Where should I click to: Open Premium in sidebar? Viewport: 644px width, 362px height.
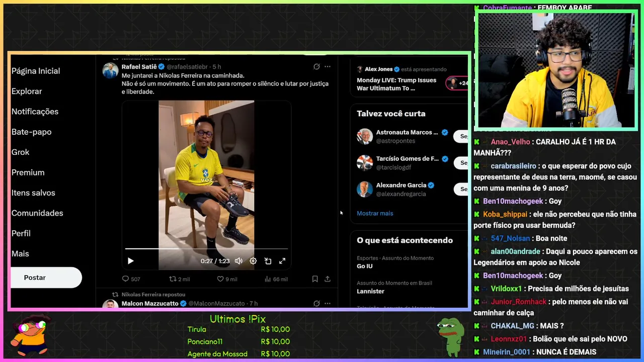point(28,172)
